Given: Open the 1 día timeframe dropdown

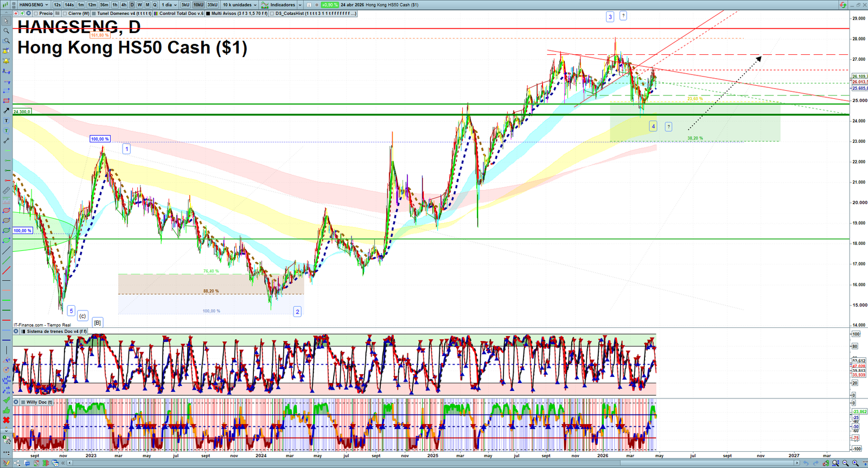Looking at the screenshot, I should pos(169,5).
